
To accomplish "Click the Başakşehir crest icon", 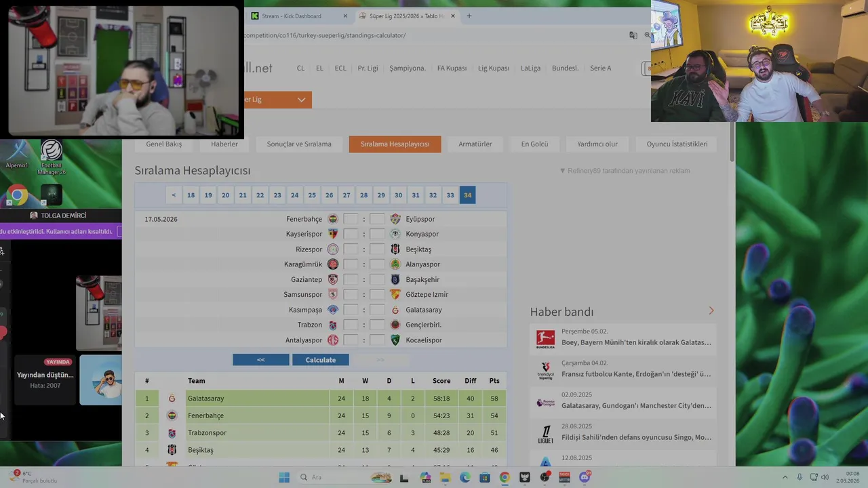I will [x=395, y=279].
